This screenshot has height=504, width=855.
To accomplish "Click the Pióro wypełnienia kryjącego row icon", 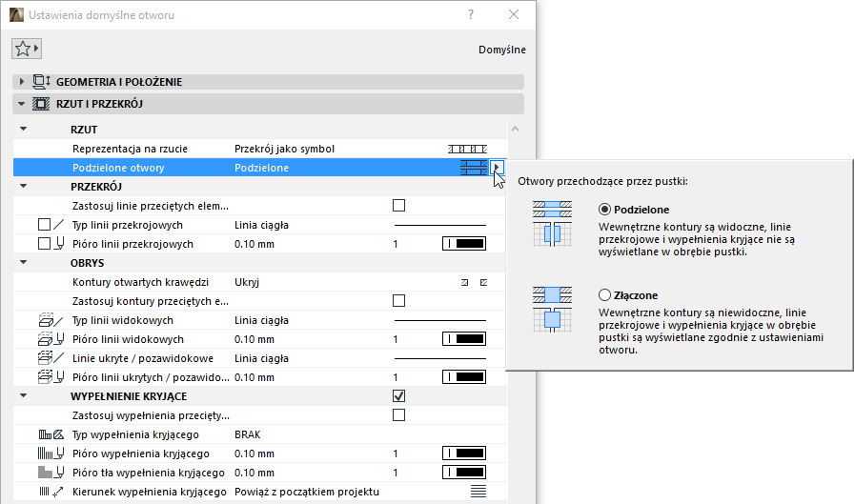I will click(x=51, y=454).
